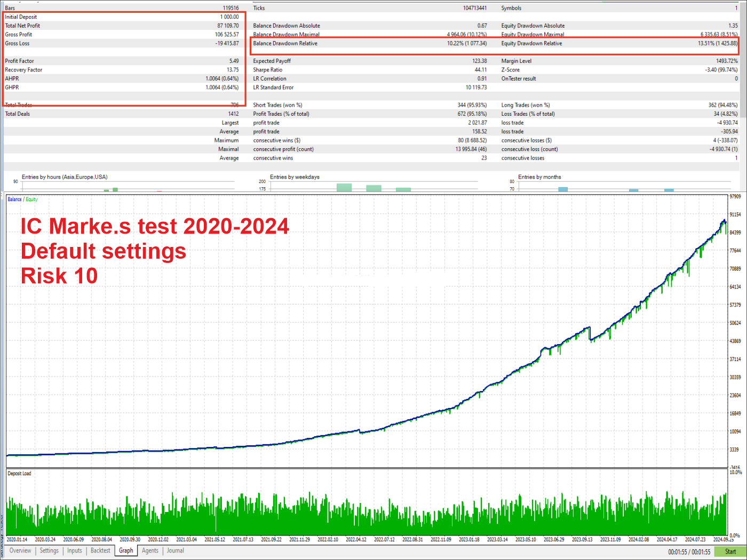
Task: Select Profit Trades value 672 (95.18%)
Action: (x=472, y=114)
